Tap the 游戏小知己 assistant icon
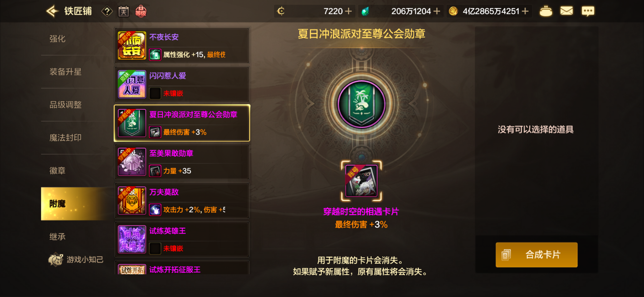Image resolution: width=644 pixels, height=297 pixels. [x=55, y=259]
